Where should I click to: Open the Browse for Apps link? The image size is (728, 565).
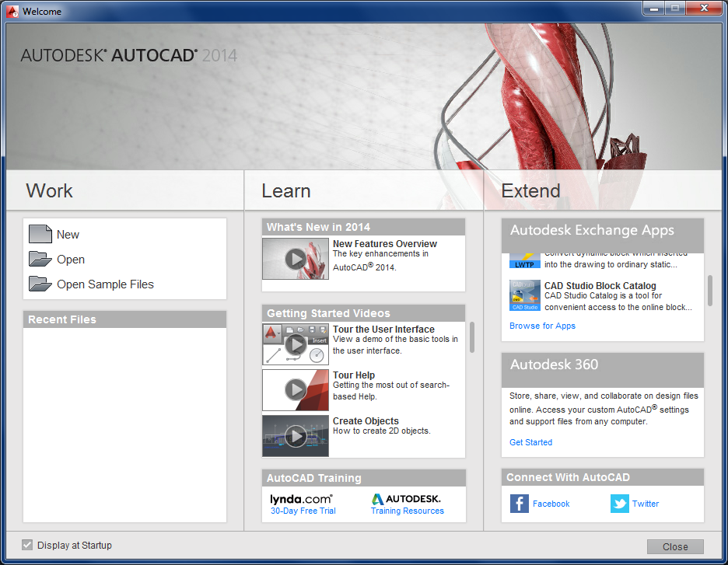(542, 326)
